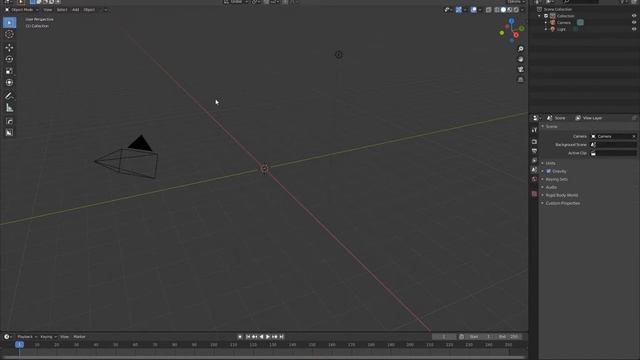
Task: Expand the Units panel
Action: click(x=550, y=163)
